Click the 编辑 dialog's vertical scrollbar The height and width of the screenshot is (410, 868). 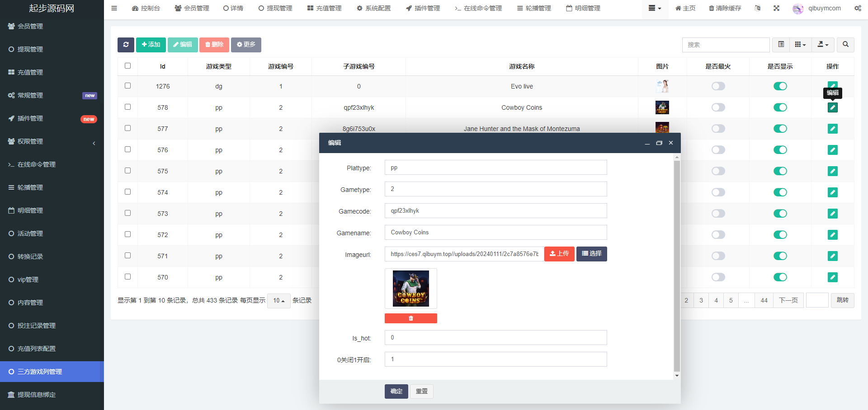pyautogui.click(x=677, y=266)
